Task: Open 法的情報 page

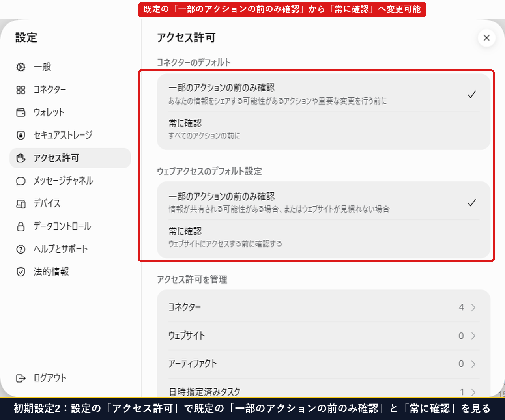Action: point(70,272)
